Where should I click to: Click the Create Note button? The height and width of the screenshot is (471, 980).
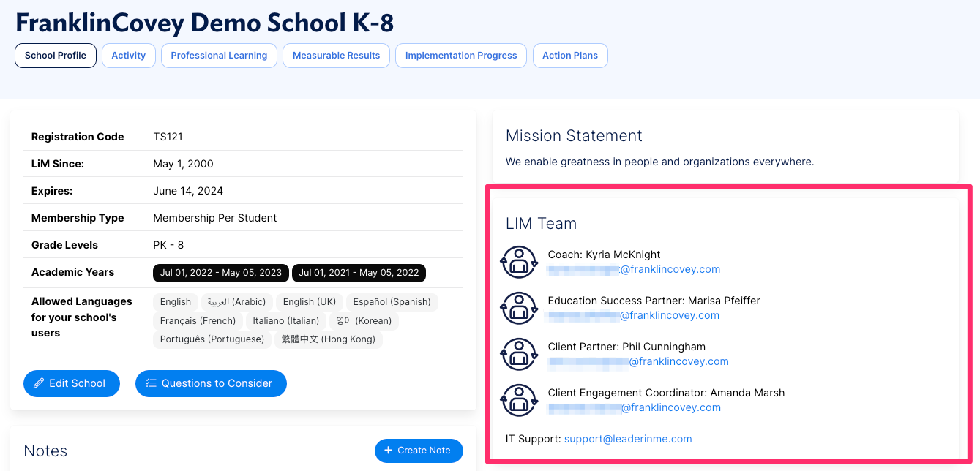[419, 451]
